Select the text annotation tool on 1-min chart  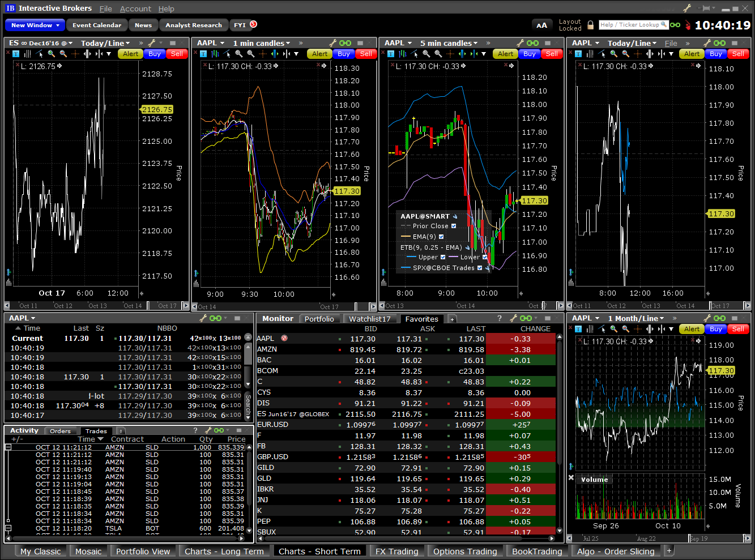203,54
